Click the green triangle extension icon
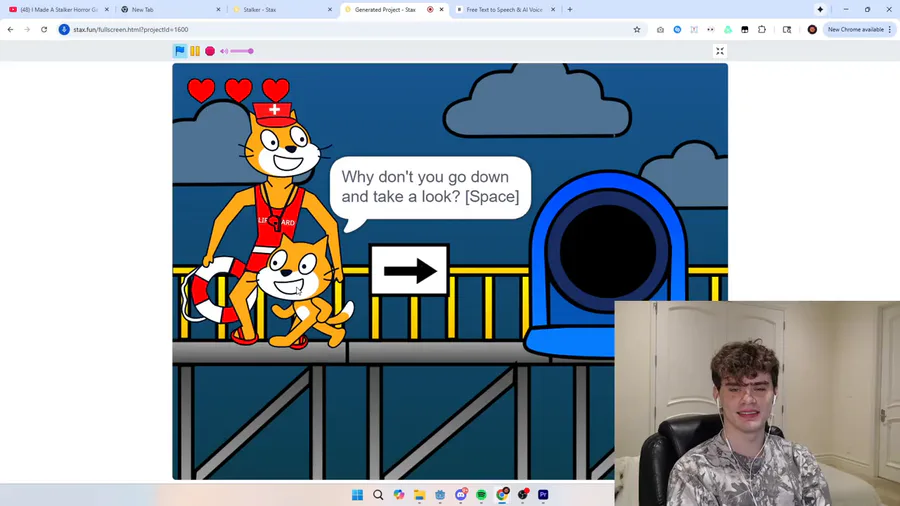The width and height of the screenshot is (900, 506). [x=728, y=29]
